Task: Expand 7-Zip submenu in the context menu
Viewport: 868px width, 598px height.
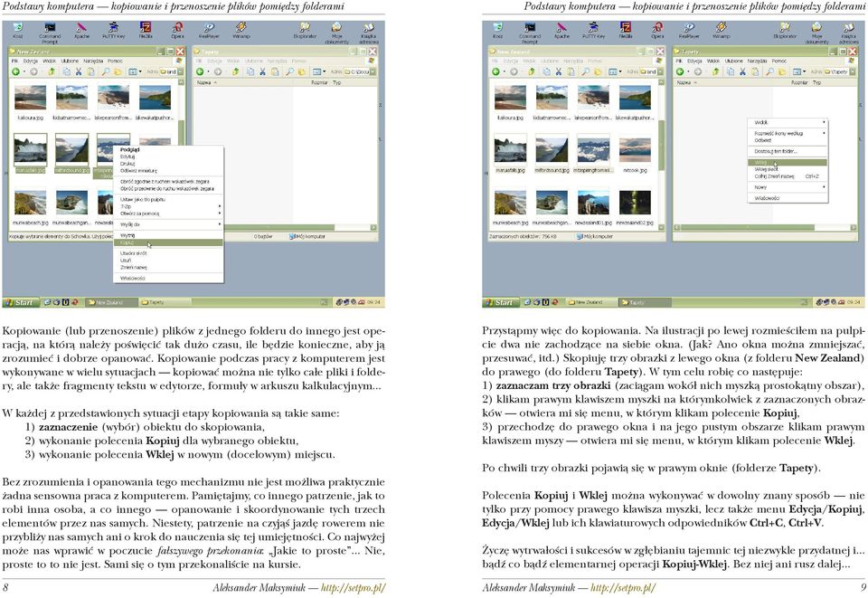Action: [168, 206]
